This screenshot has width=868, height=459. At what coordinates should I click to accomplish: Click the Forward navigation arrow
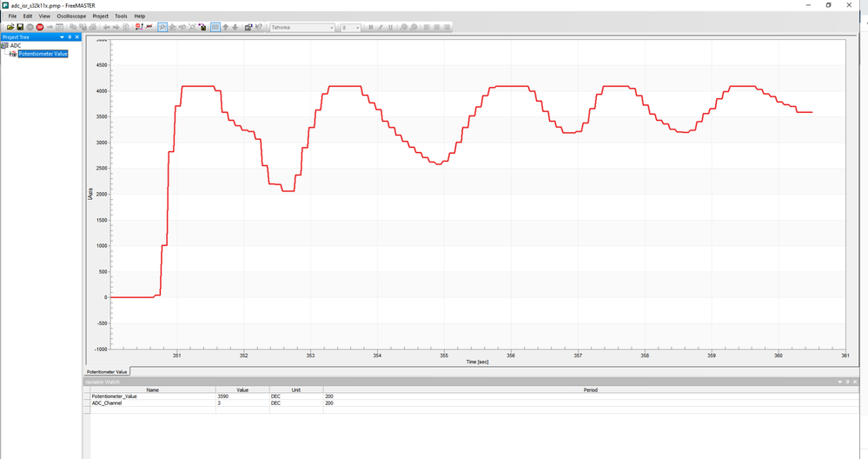tap(116, 27)
